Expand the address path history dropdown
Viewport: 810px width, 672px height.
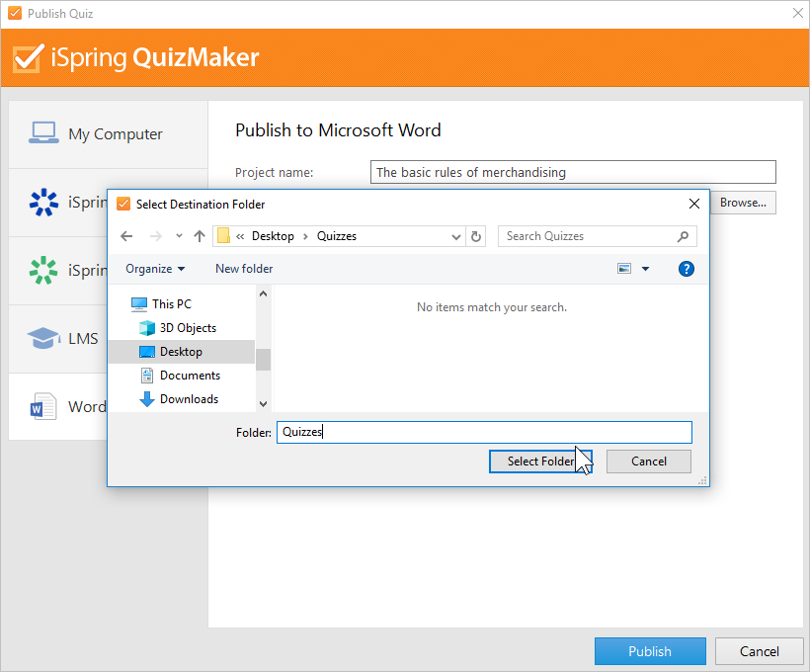(455, 236)
